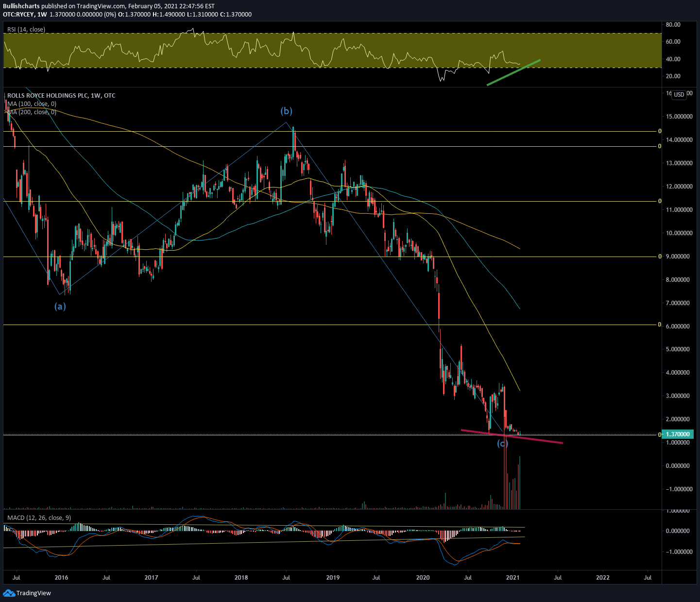Viewport: 700px width, 602px height.
Task: Click the (b) wave label
Action: coord(287,111)
